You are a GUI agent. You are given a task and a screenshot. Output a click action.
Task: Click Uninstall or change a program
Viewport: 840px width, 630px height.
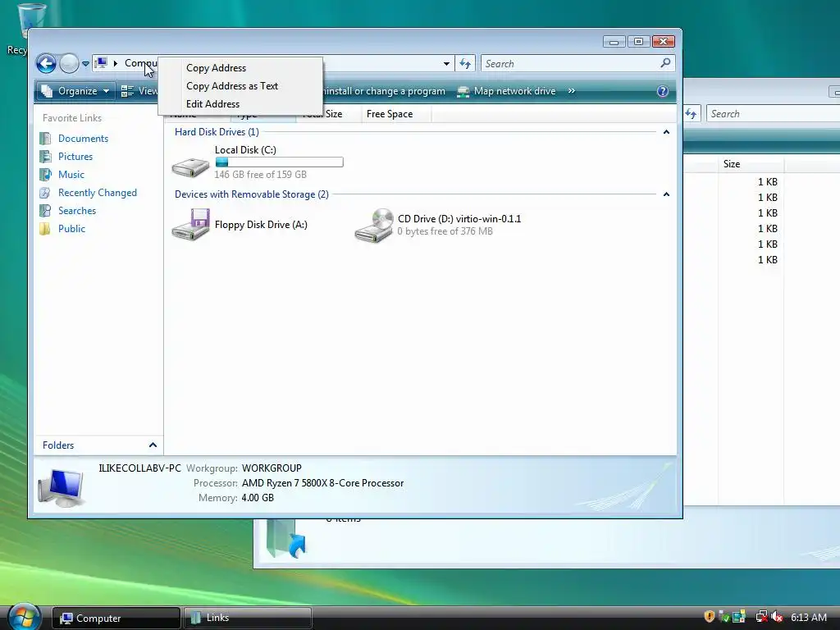(x=384, y=91)
